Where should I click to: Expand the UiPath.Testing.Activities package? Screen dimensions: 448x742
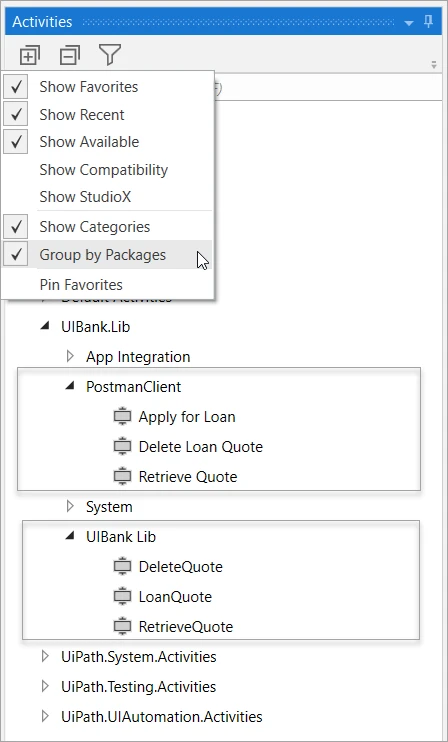tap(45, 686)
